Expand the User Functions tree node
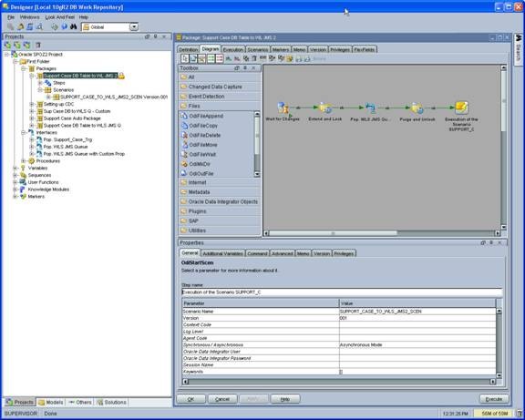Viewport: 525px width, 420px height. 15,182
